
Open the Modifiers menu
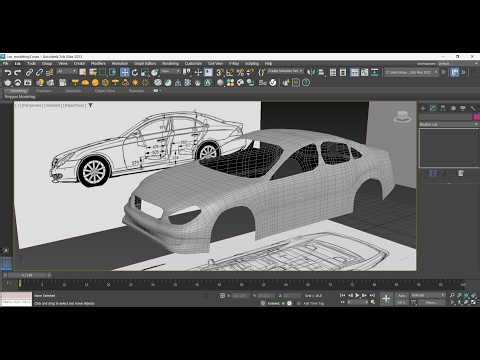point(98,63)
